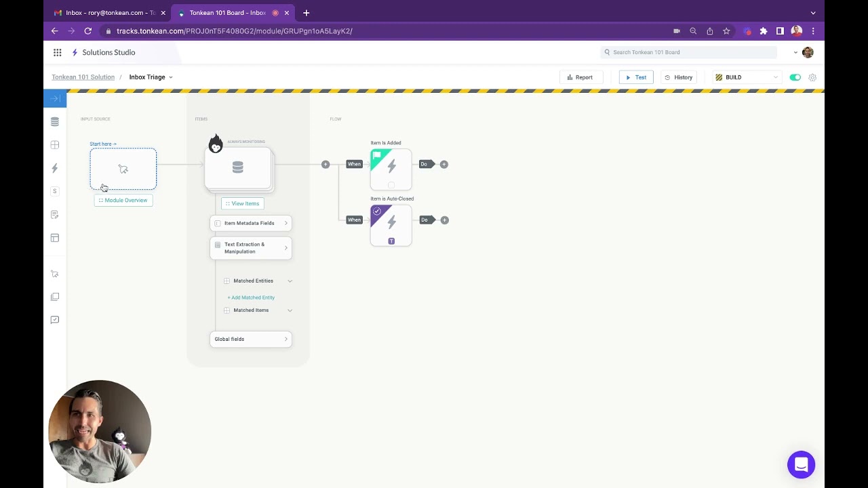Open the Item Is Added trigger block

coord(391,169)
